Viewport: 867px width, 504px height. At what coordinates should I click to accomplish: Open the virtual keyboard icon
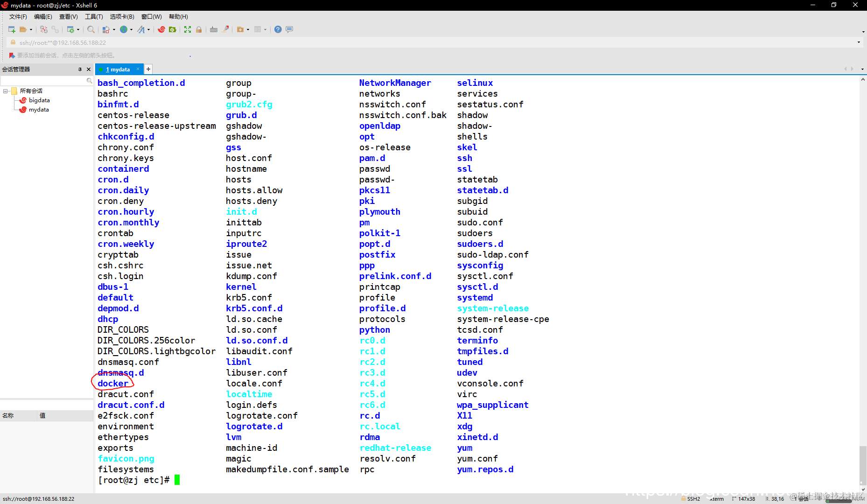tap(214, 29)
